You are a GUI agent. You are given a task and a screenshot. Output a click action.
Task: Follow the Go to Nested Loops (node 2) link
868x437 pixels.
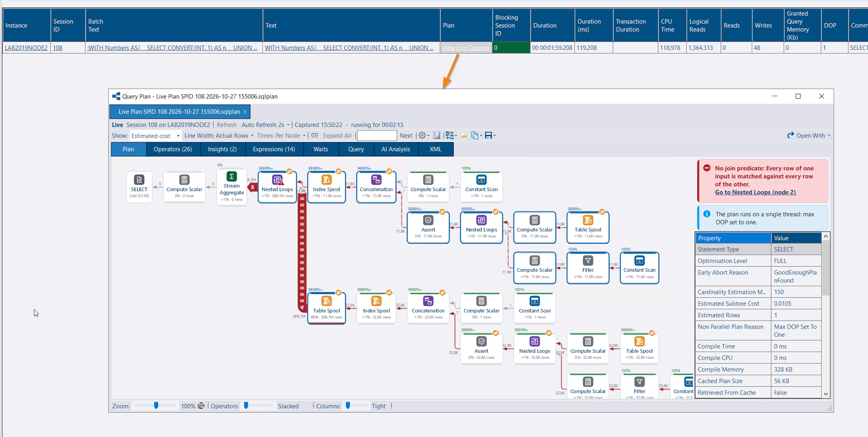point(755,192)
